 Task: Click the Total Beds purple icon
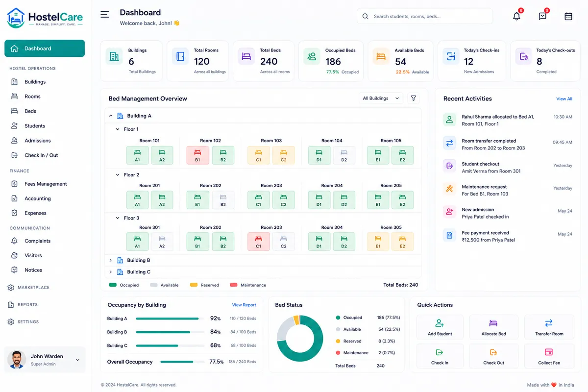(x=246, y=56)
